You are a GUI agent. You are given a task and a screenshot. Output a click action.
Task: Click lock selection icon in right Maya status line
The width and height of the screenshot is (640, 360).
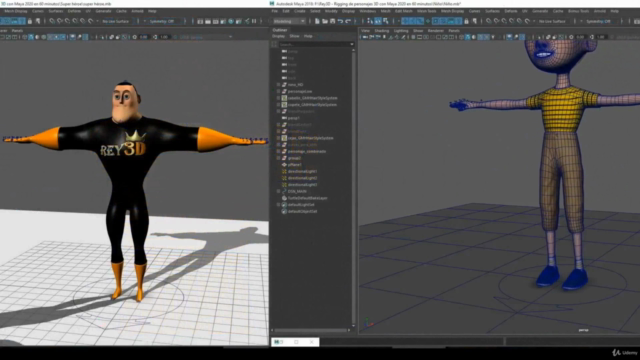pos(467,21)
